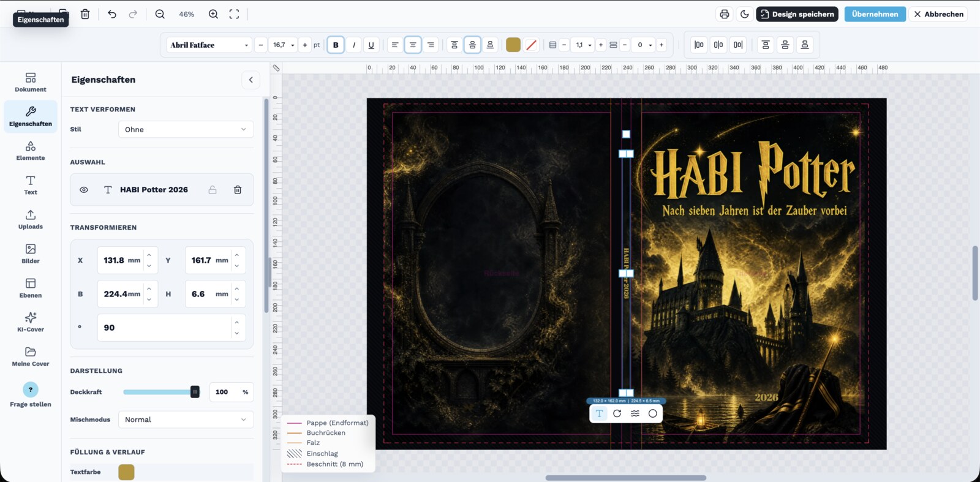This screenshot has height=482, width=980.
Task: Undo the last action
Action: [x=111, y=14]
